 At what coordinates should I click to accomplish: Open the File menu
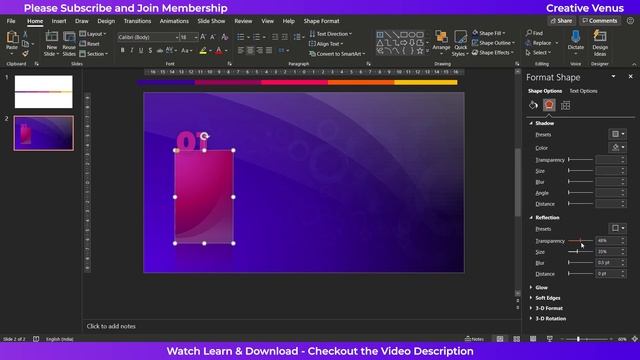[x=11, y=21]
